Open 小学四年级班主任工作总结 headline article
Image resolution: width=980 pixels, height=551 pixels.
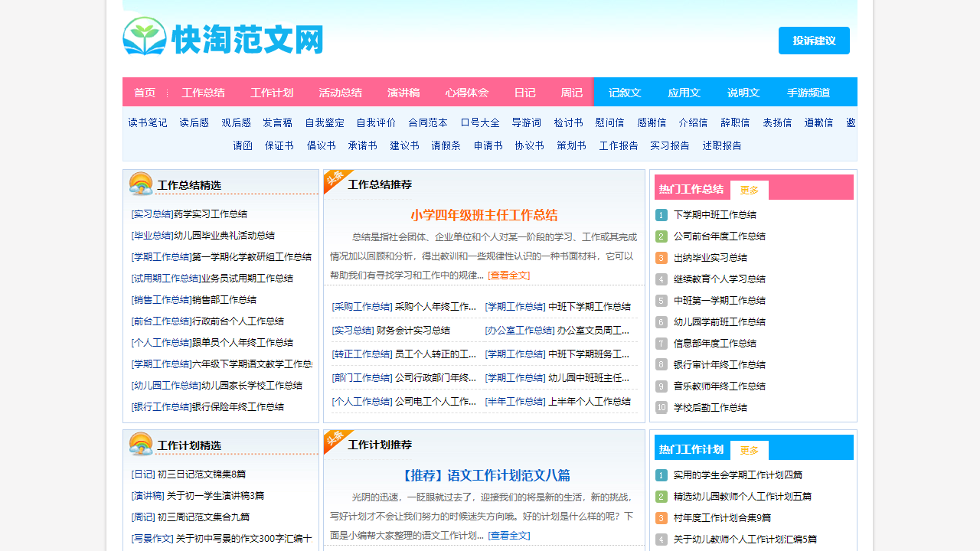coord(484,215)
